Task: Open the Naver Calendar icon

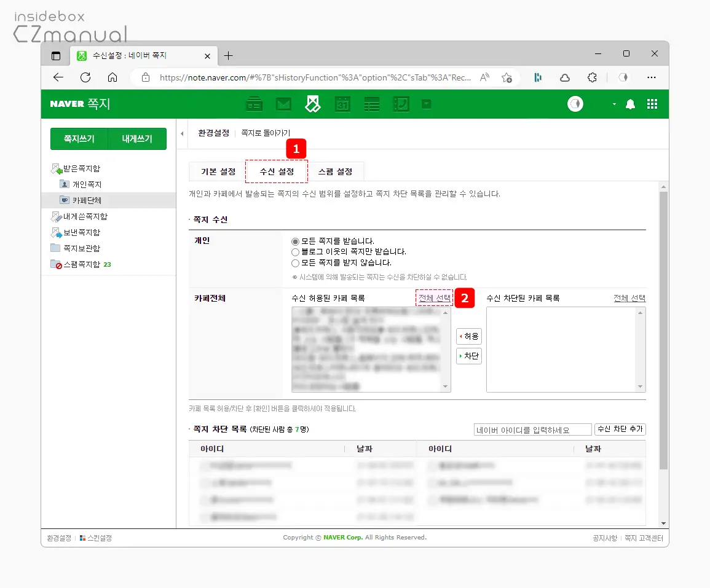Action: click(342, 104)
